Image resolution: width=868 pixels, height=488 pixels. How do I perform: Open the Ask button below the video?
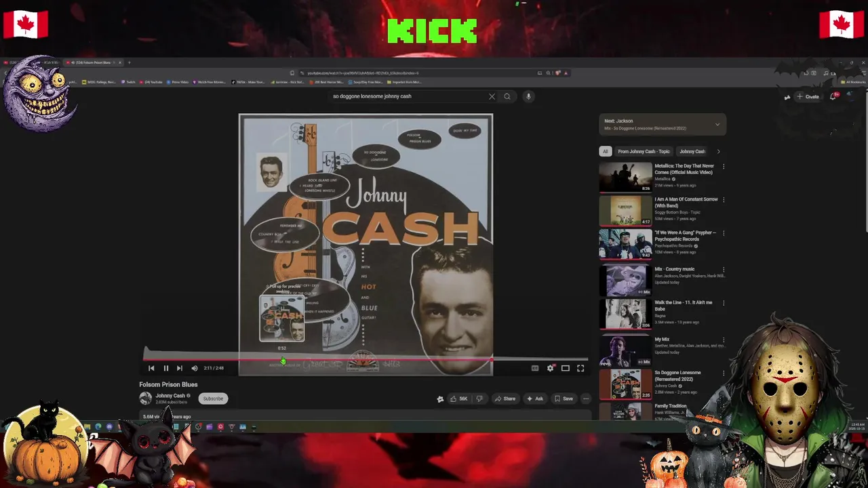coord(535,399)
